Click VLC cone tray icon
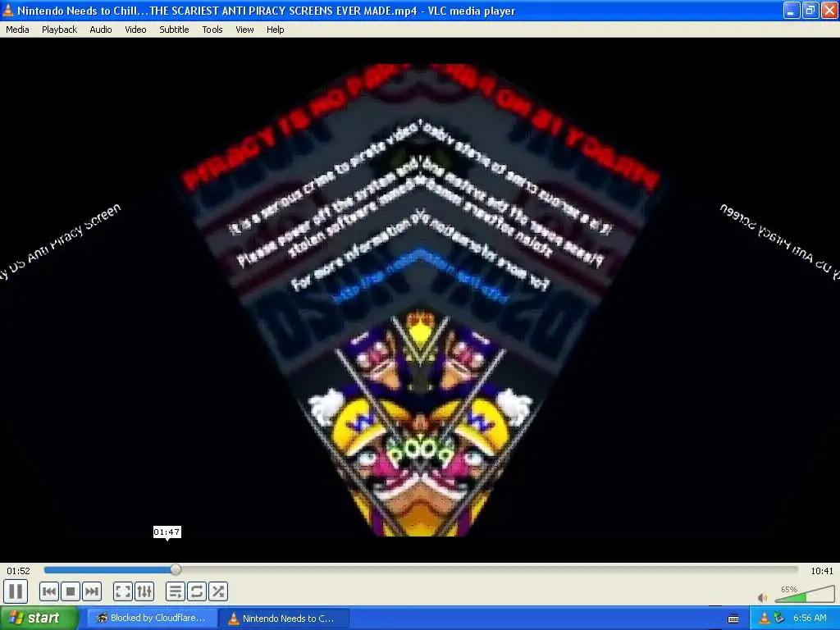This screenshot has width=840, height=630. (764, 618)
